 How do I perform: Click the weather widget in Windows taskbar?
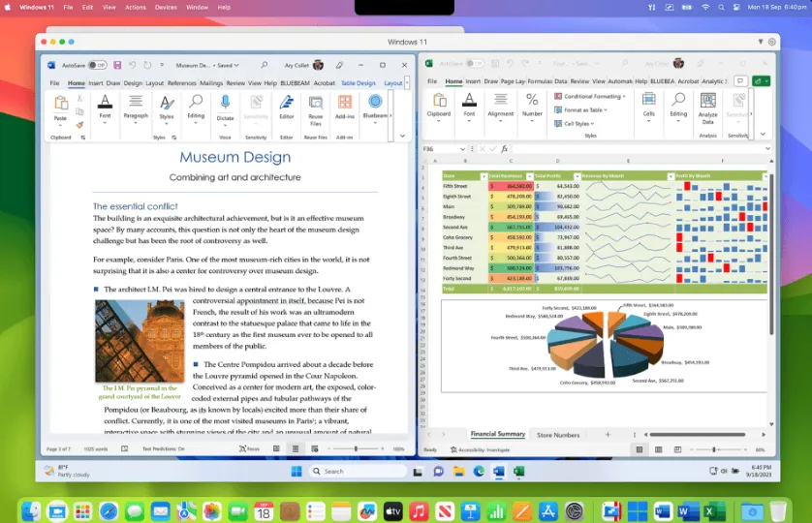67,471
